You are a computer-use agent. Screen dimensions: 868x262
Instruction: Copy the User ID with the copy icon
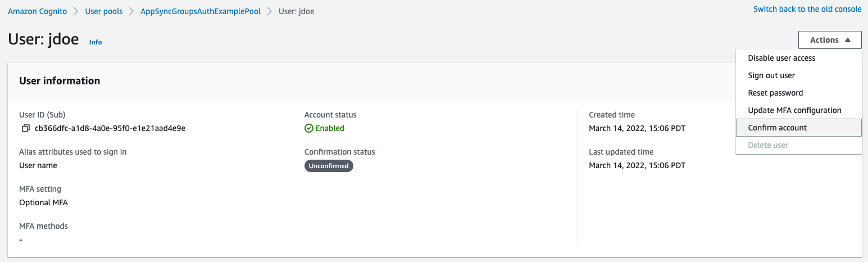coord(25,128)
